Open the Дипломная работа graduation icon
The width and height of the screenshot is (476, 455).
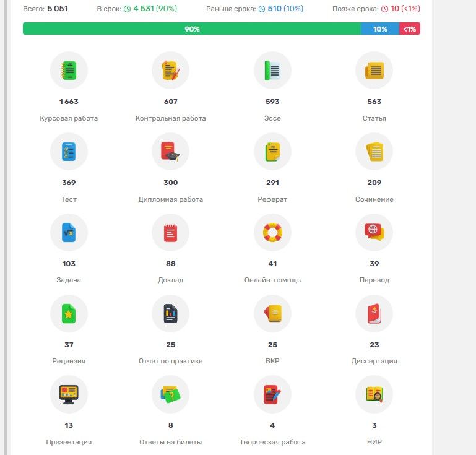point(170,152)
